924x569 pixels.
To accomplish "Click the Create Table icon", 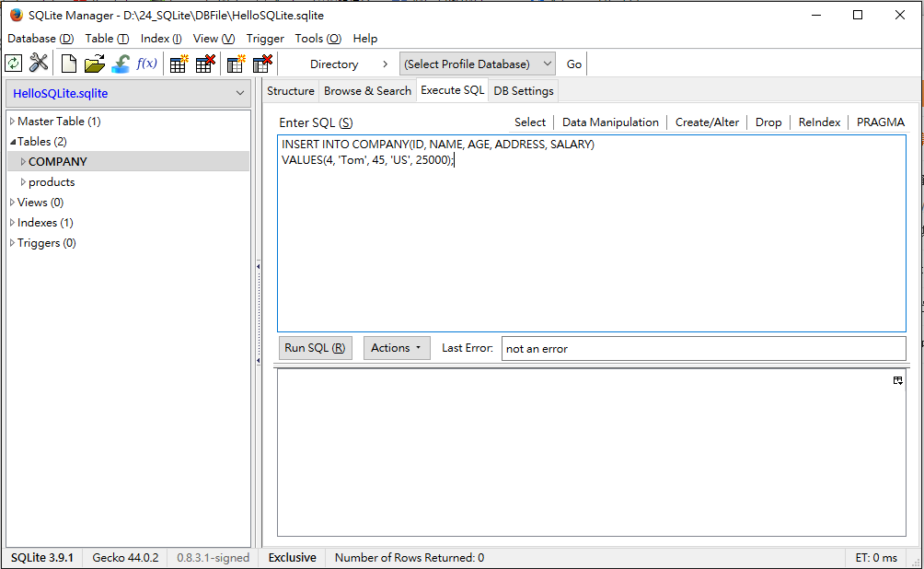I will 179,64.
